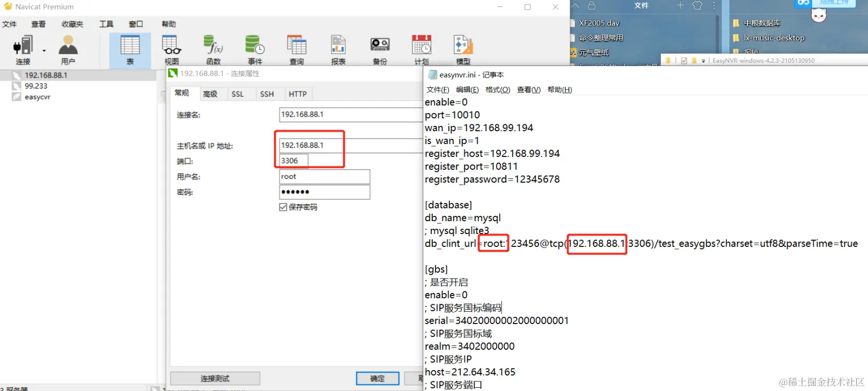Open Notepad Help (帮助) menu
This screenshot has width=868, height=391.
coord(560,89)
